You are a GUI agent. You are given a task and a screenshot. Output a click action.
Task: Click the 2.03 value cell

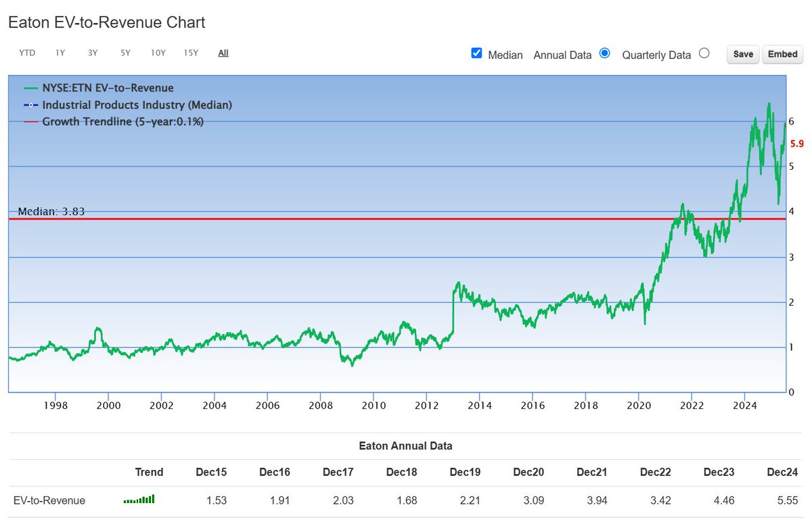(344, 500)
